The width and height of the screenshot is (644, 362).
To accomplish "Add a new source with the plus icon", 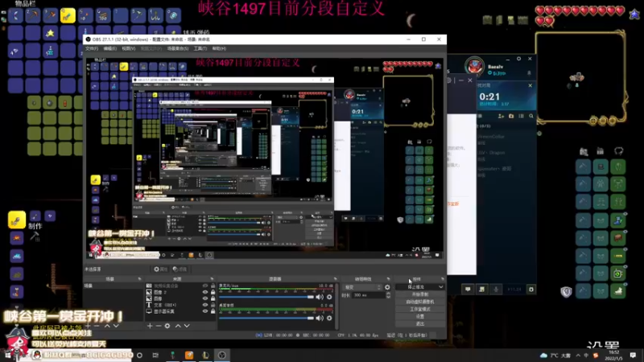I will (x=150, y=326).
